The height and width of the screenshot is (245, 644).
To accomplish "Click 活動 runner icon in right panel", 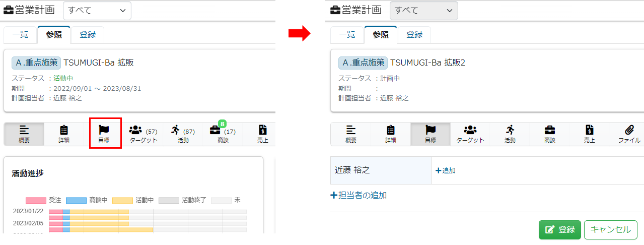I will click(510, 134).
